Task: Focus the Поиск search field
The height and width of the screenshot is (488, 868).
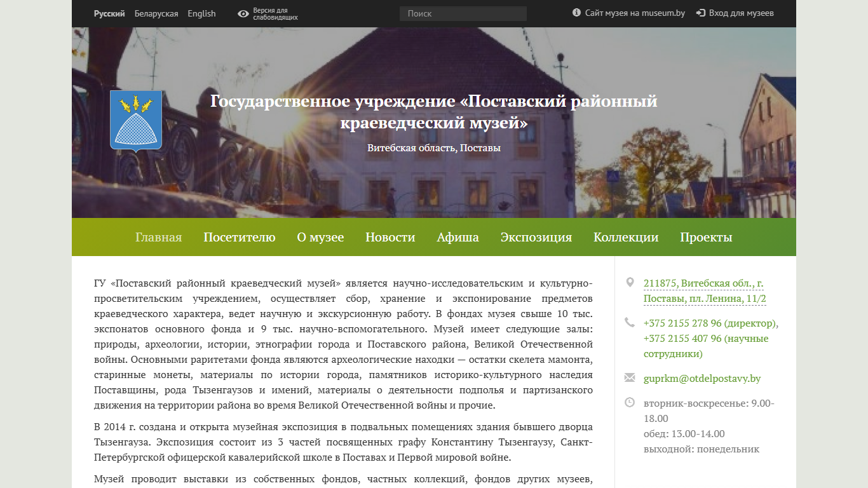Action: 463,13
